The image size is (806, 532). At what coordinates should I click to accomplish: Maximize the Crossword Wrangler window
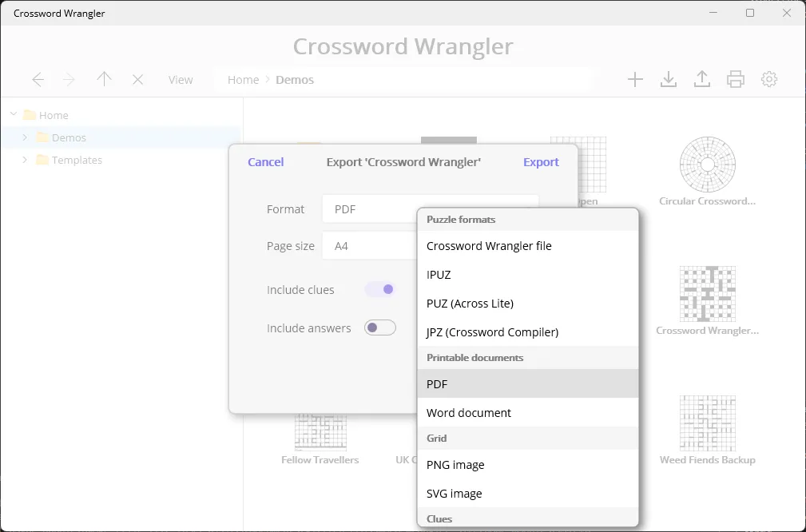tap(750, 13)
